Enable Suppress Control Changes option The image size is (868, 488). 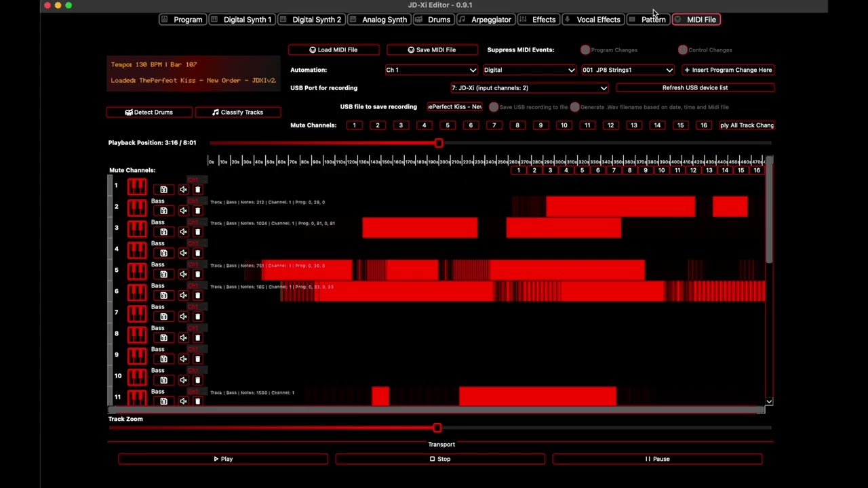(x=683, y=50)
